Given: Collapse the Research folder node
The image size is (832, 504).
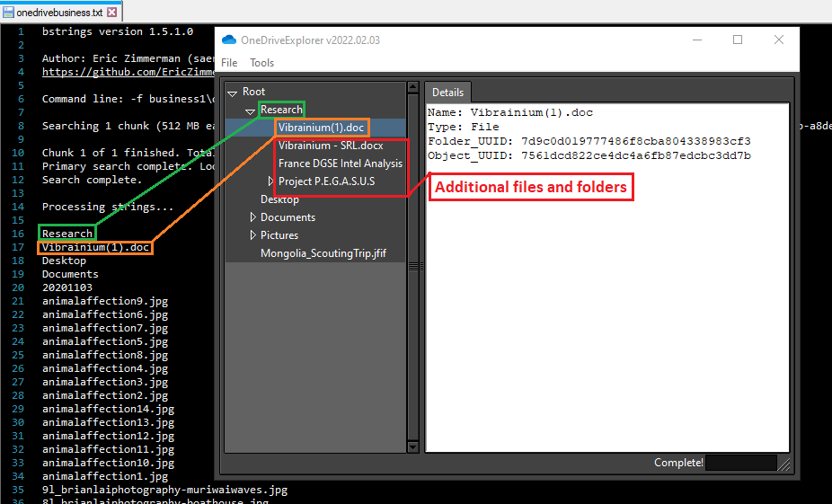Looking at the screenshot, I should pos(250,111).
